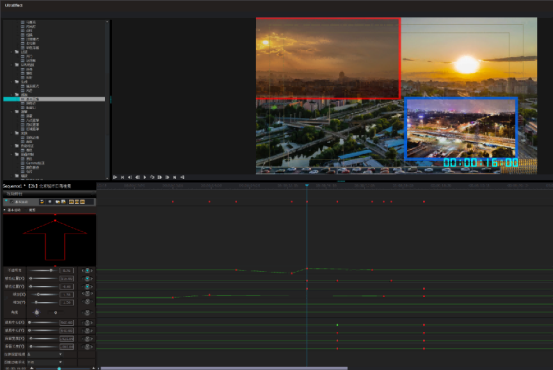
Task: Collapse the section using the triangle left of the tabs
Action: [5, 210]
